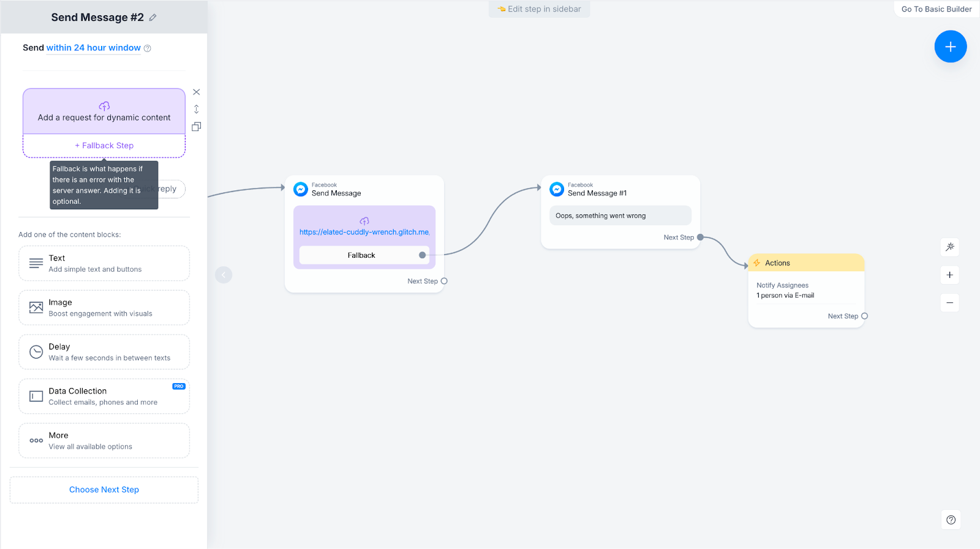Screen dimensions: 980x549
Task: Remove the dynamic content block with X icon
Action: tap(197, 92)
